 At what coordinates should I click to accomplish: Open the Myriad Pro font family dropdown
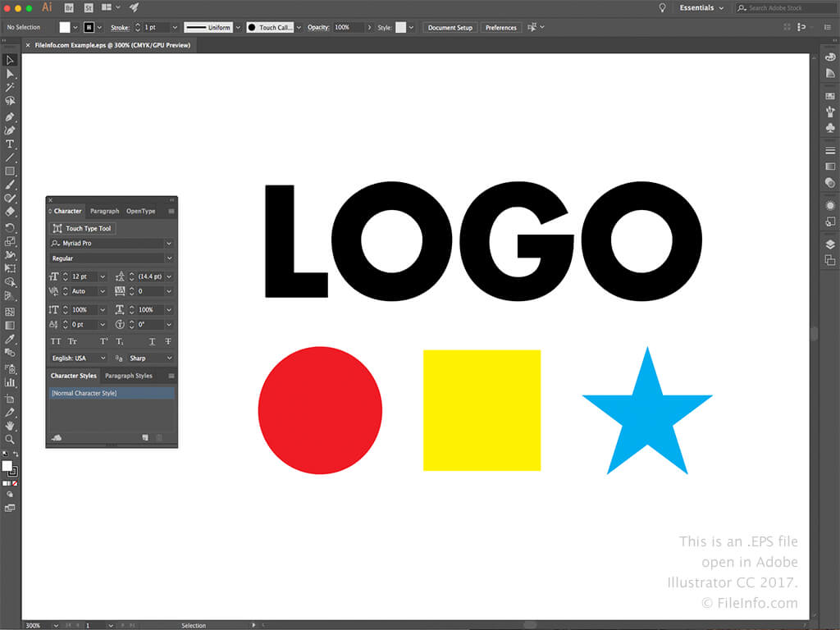point(169,244)
